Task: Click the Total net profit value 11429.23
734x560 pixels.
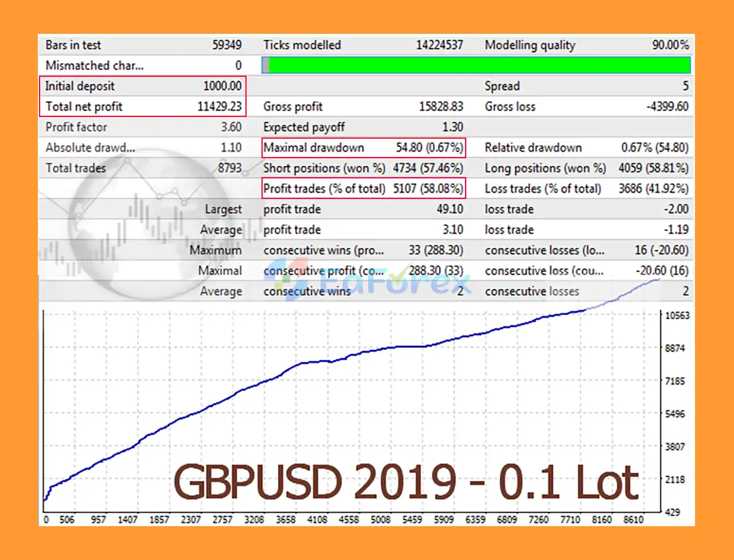Action: 219,107
